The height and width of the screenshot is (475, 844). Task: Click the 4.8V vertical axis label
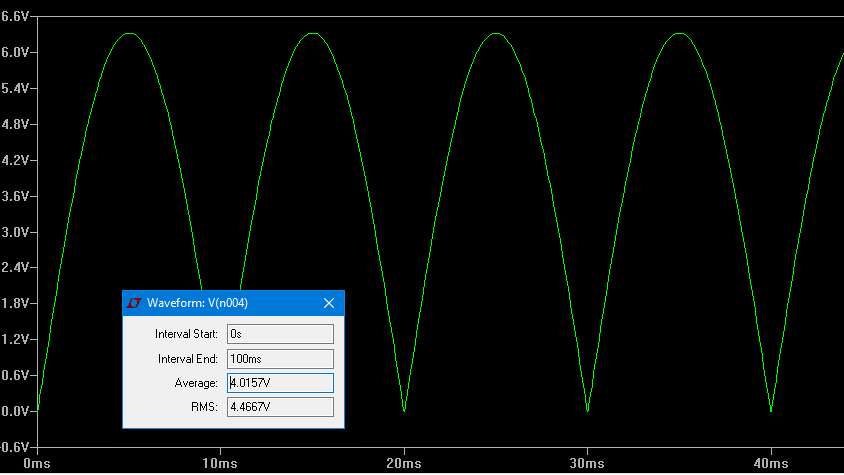(15, 124)
